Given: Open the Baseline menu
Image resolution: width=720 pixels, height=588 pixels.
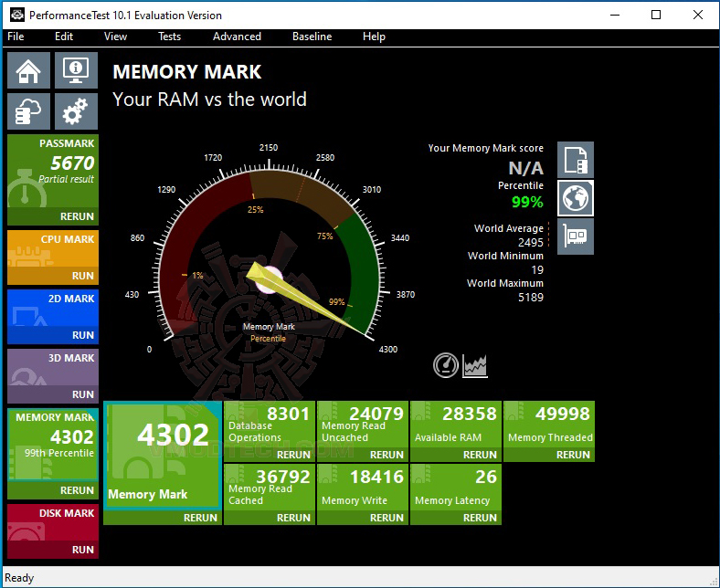Looking at the screenshot, I should click(x=312, y=37).
